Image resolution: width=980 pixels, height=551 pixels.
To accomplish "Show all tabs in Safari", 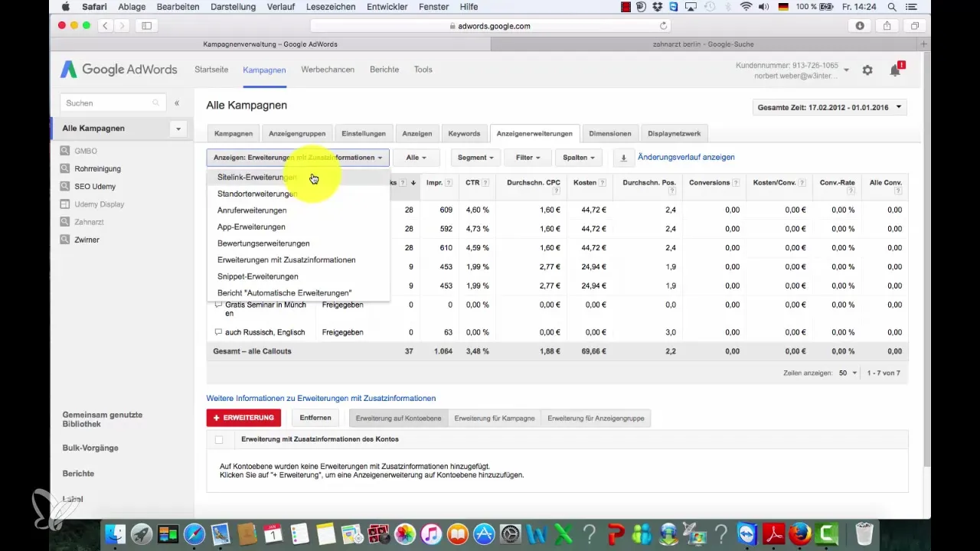I will coord(915,25).
